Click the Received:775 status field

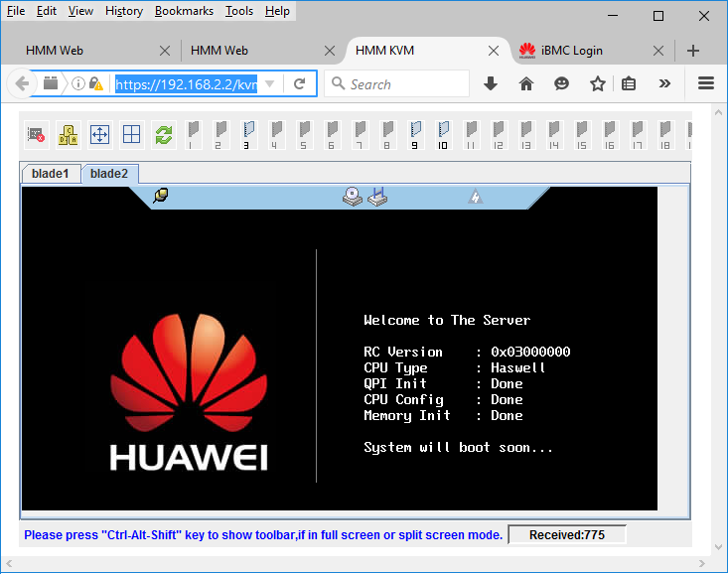pyautogui.click(x=567, y=535)
